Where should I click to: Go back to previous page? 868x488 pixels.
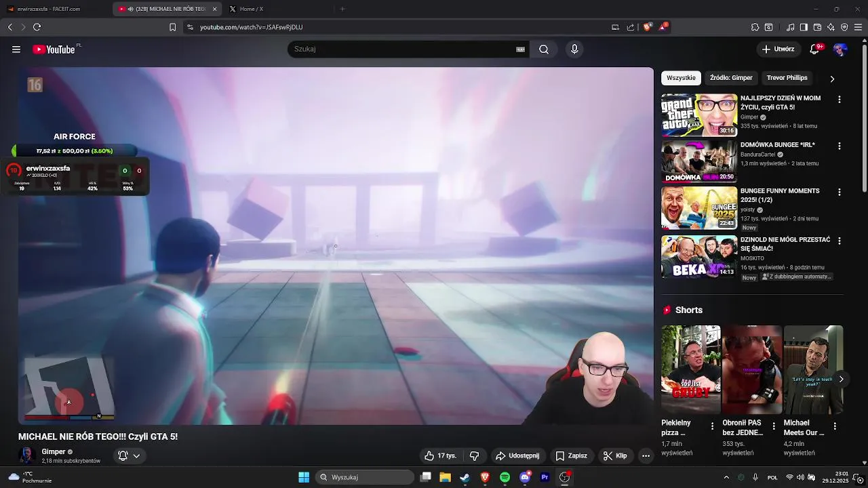click(9, 27)
